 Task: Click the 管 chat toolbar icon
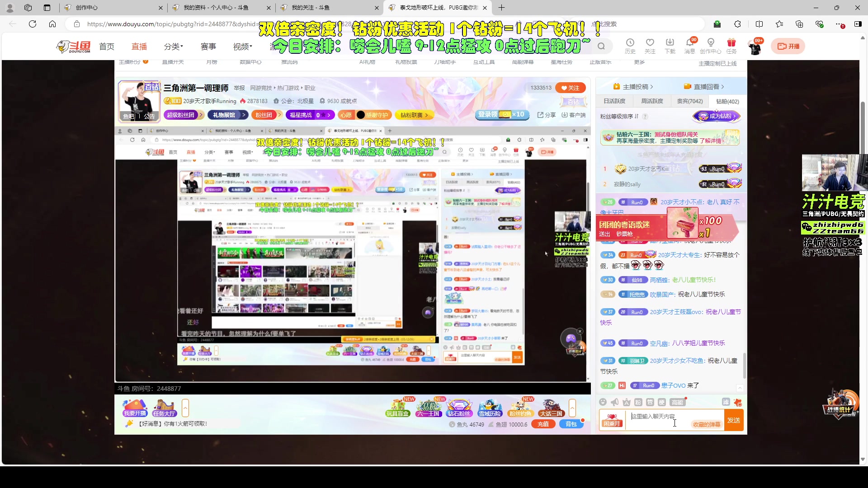650,402
